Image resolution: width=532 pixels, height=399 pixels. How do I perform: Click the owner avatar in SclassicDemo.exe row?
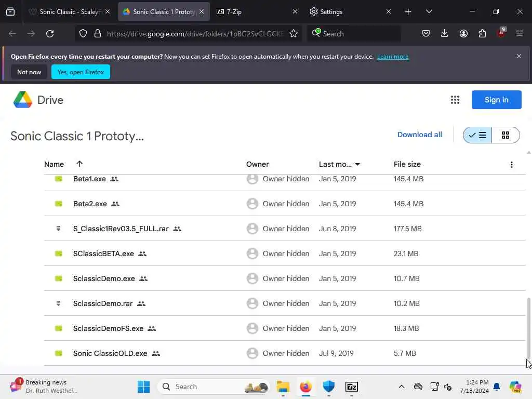(252, 278)
